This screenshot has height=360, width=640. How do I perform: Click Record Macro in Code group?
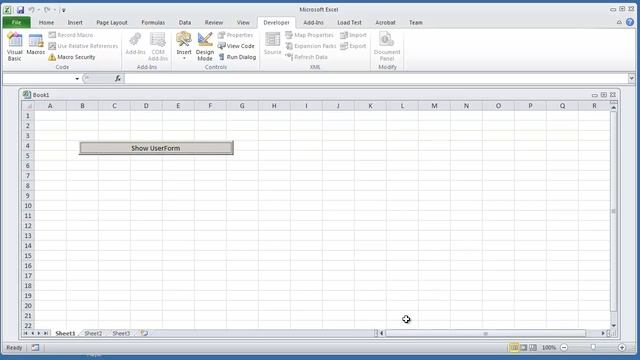pyautogui.click(x=71, y=35)
